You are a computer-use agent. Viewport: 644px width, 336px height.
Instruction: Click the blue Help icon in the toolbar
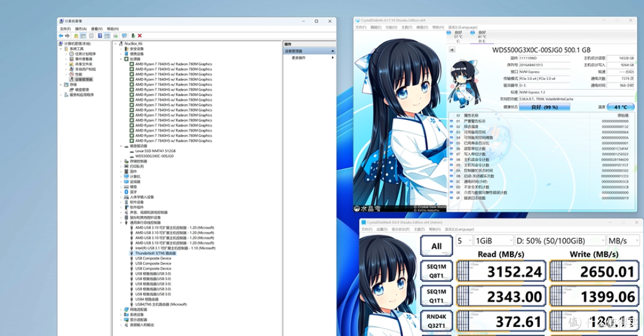[x=100, y=36]
